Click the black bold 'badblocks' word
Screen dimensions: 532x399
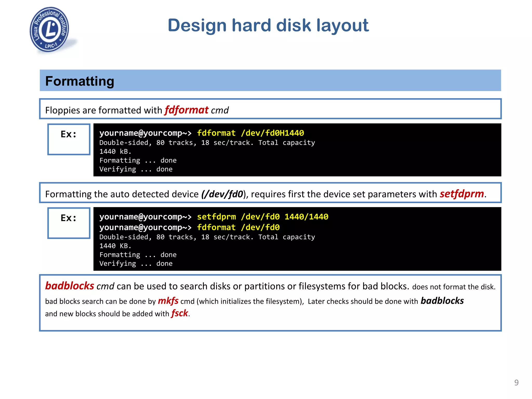442,301
